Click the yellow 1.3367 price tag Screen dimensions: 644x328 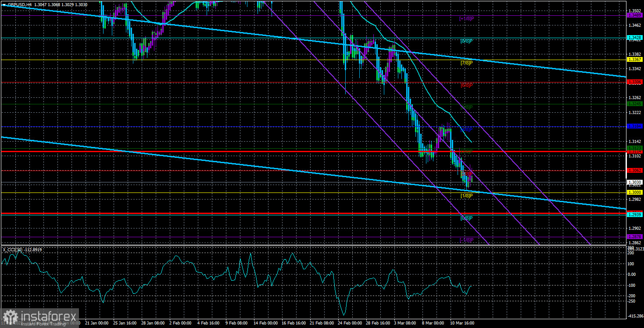coord(635,60)
